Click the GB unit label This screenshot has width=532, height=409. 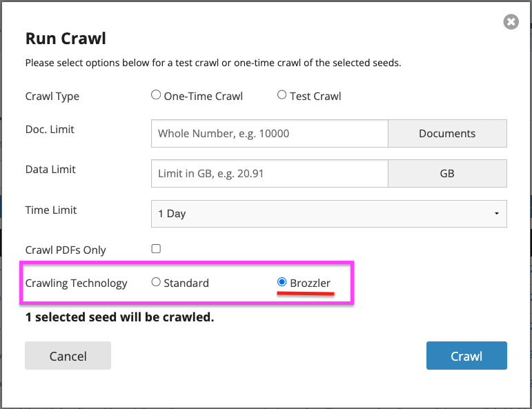(x=447, y=173)
